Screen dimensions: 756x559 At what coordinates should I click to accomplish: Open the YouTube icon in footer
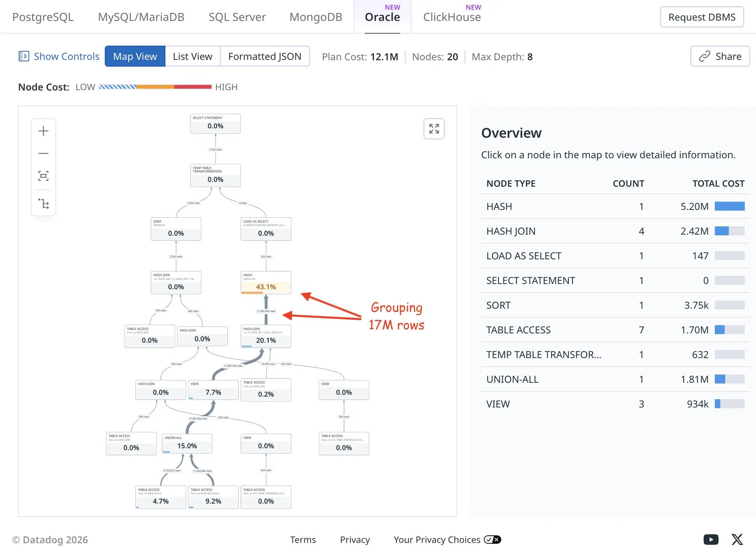711,539
